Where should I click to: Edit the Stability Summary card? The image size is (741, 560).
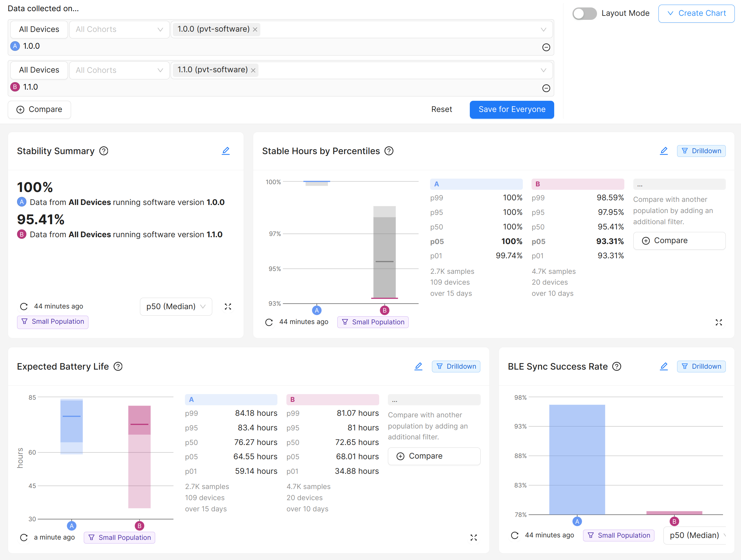(x=226, y=151)
